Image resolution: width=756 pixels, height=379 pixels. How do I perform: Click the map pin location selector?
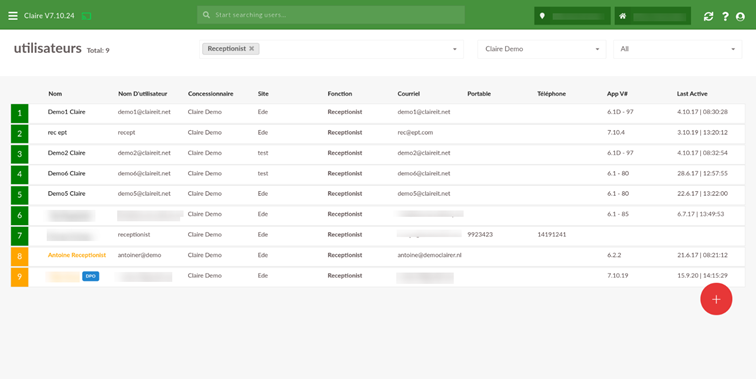pyautogui.click(x=572, y=16)
